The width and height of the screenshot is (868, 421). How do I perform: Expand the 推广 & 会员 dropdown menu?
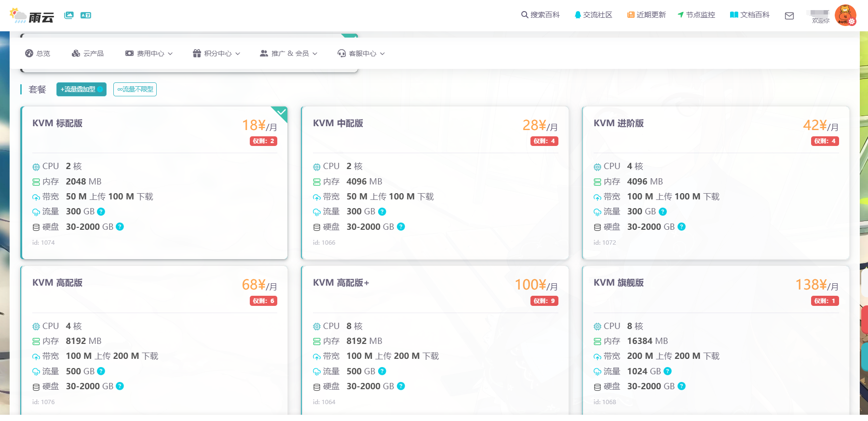tap(289, 53)
